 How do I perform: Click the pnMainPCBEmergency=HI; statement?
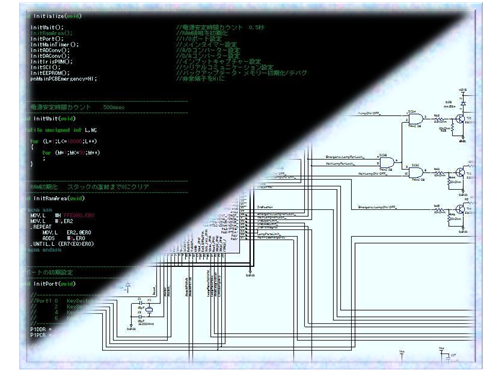63,79
